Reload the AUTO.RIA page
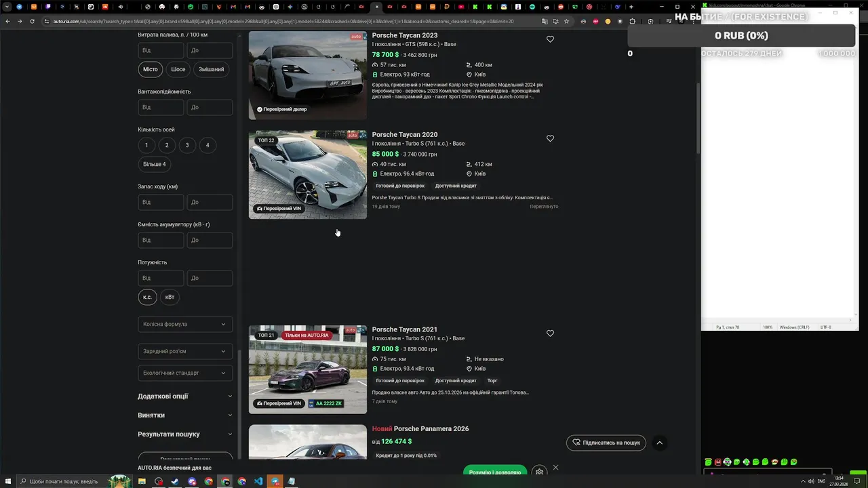Viewport: 868px width, 488px height. coord(32,21)
